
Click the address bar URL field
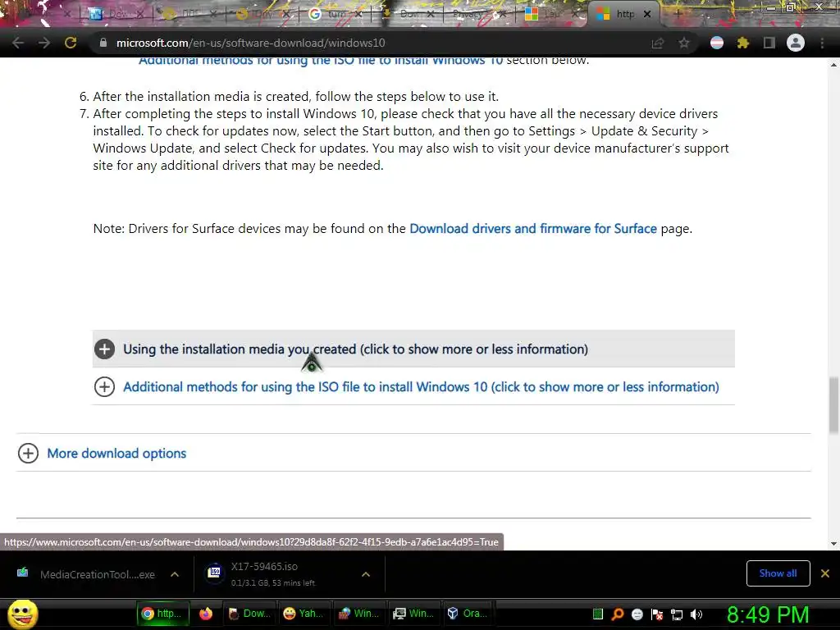pos(370,43)
